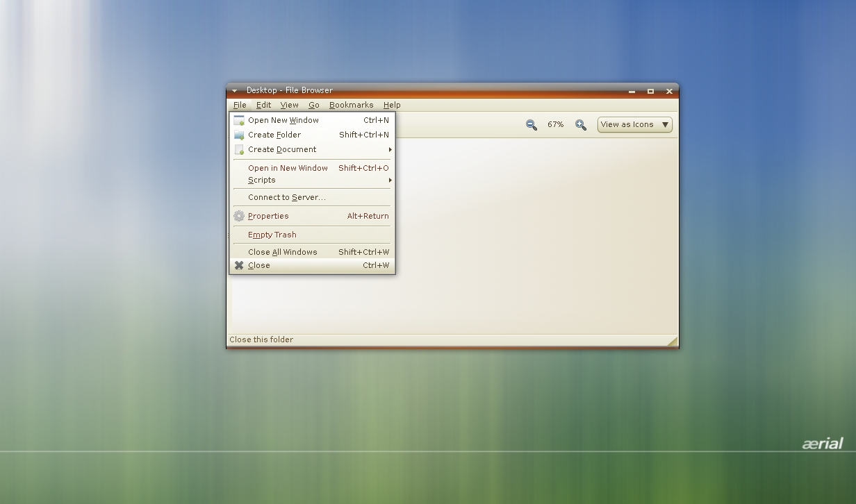Select Empty Trash menu entry
Viewport: 856px width, 504px height.
pos(312,235)
